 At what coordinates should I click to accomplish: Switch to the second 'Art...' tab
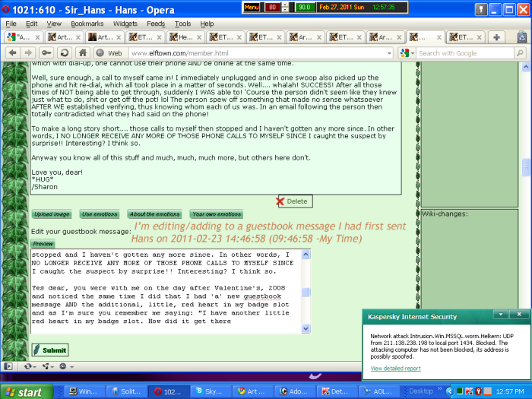pos(64,37)
